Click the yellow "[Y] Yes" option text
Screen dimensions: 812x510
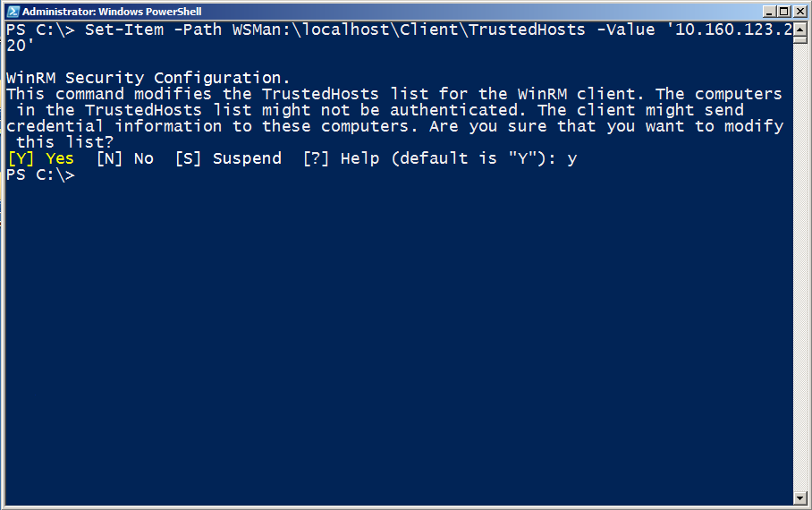coord(40,159)
